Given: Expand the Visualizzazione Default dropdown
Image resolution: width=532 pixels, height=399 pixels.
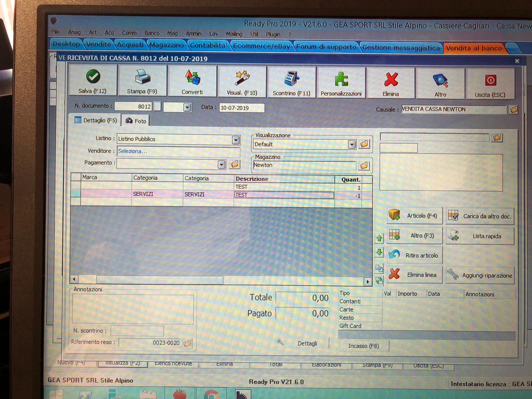Looking at the screenshot, I should pyautogui.click(x=352, y=144).
